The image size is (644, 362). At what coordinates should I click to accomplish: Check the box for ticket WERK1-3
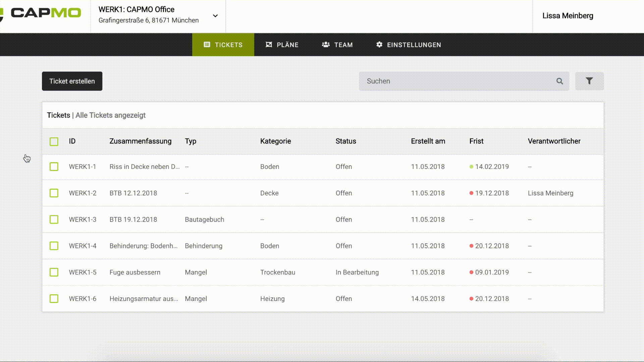click(x=54, y=220)
